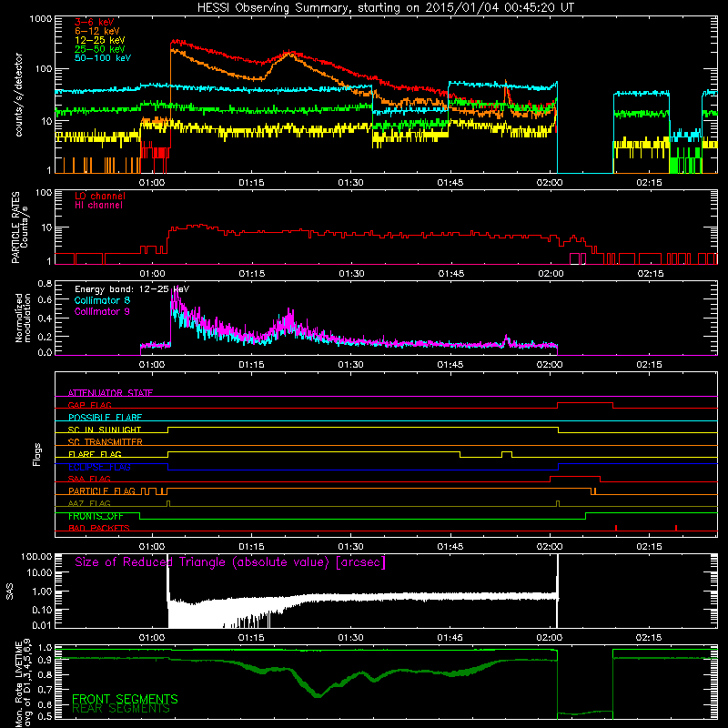Click the yellow 12-25 keV legend label
This screenshot has height=728, width=728.
pyautogui.click(x=100, y=40)
